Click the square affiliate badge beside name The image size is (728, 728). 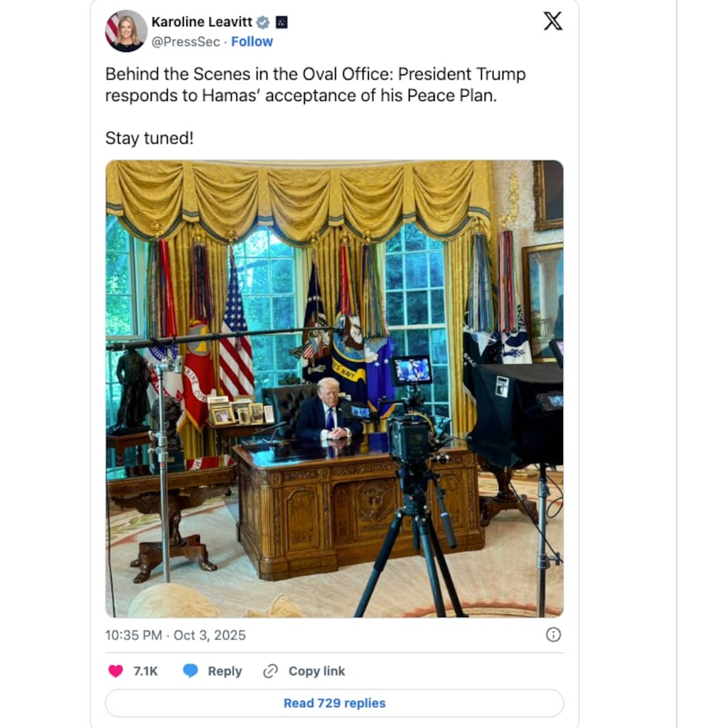pos(282,22)
